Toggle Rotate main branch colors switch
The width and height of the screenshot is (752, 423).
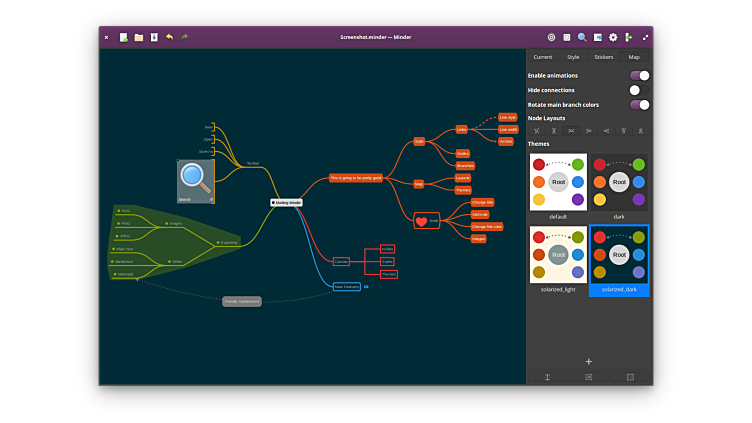coord(639,104)
